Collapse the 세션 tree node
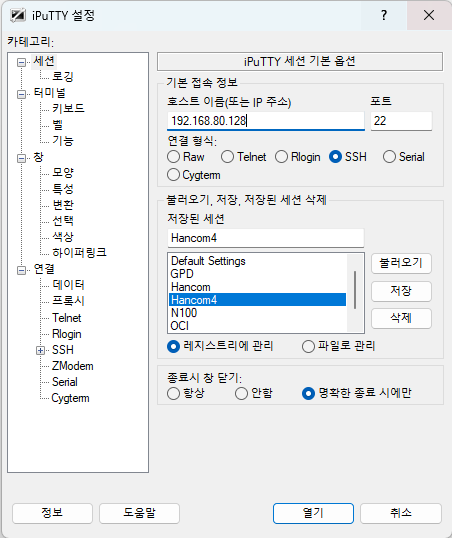452x538 pixels. [x=21, y=62]
